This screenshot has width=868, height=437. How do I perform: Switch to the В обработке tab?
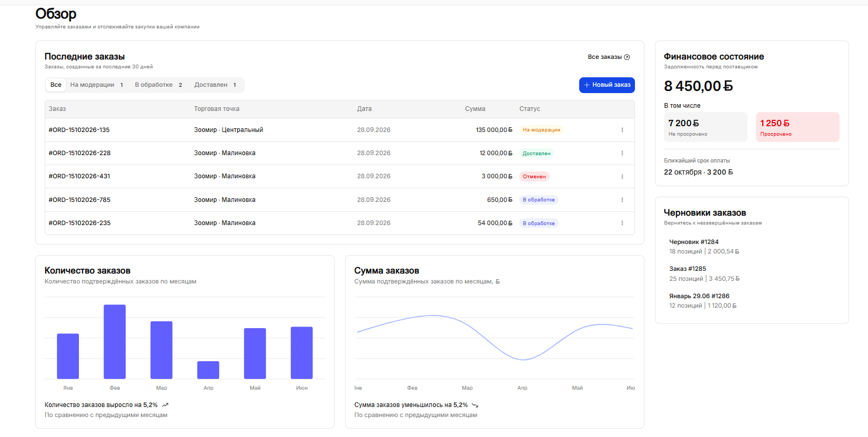(x=158, y=85)
